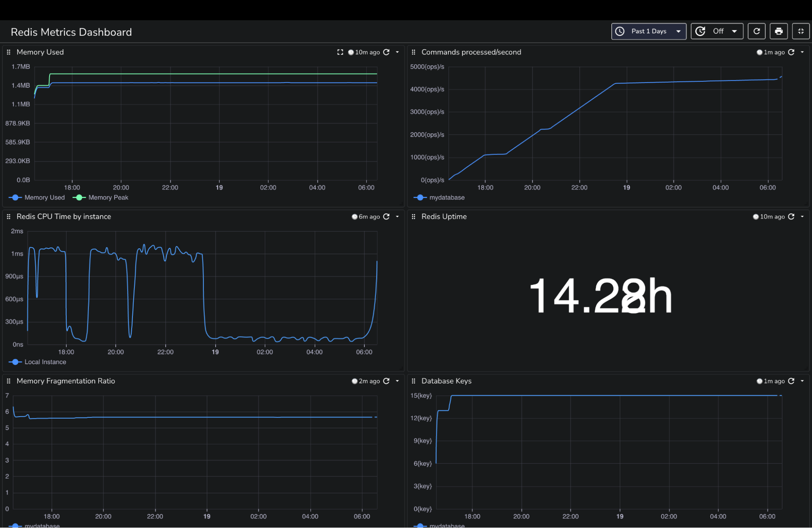Open Memory Fragmentation Ratio panel options menu

point(397,381)
